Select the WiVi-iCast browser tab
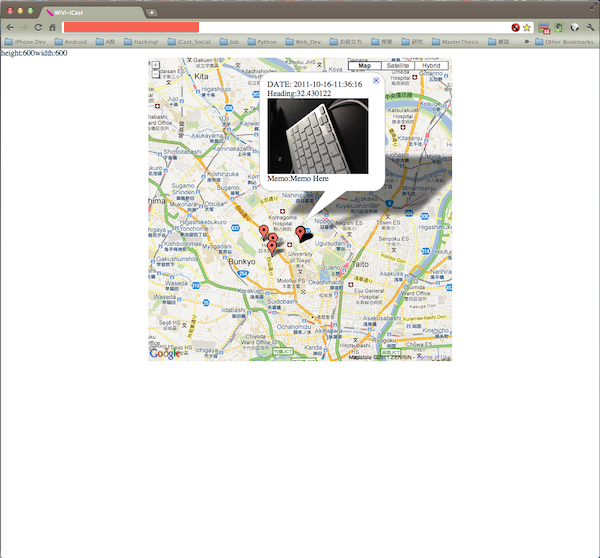 tap(92, 13)
